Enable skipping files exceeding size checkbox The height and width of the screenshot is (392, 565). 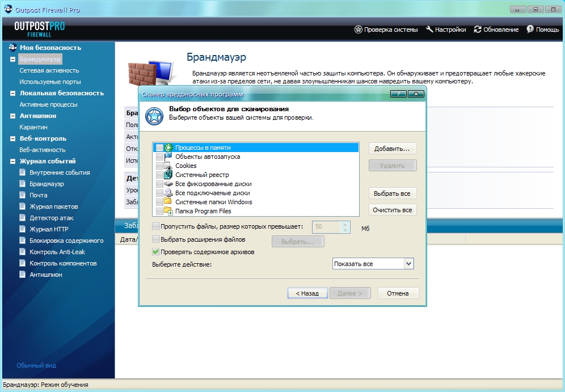tap(155, 226)
